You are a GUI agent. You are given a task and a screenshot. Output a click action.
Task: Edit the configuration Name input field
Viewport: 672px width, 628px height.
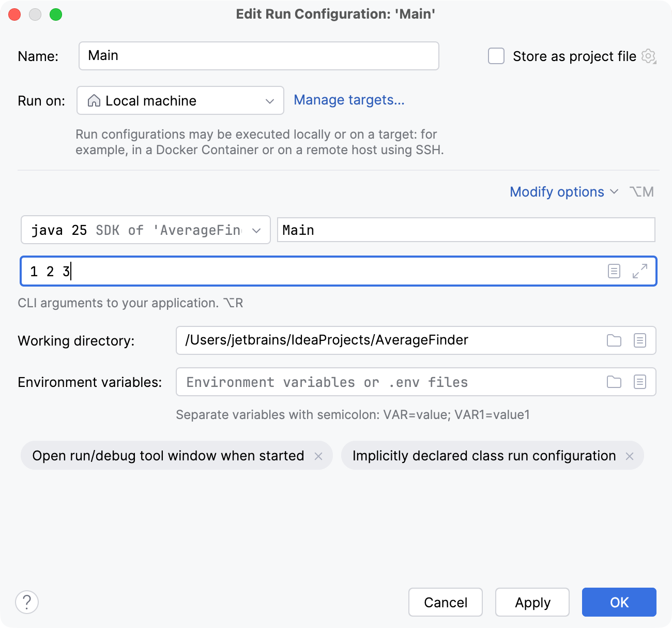coord(258,56)
